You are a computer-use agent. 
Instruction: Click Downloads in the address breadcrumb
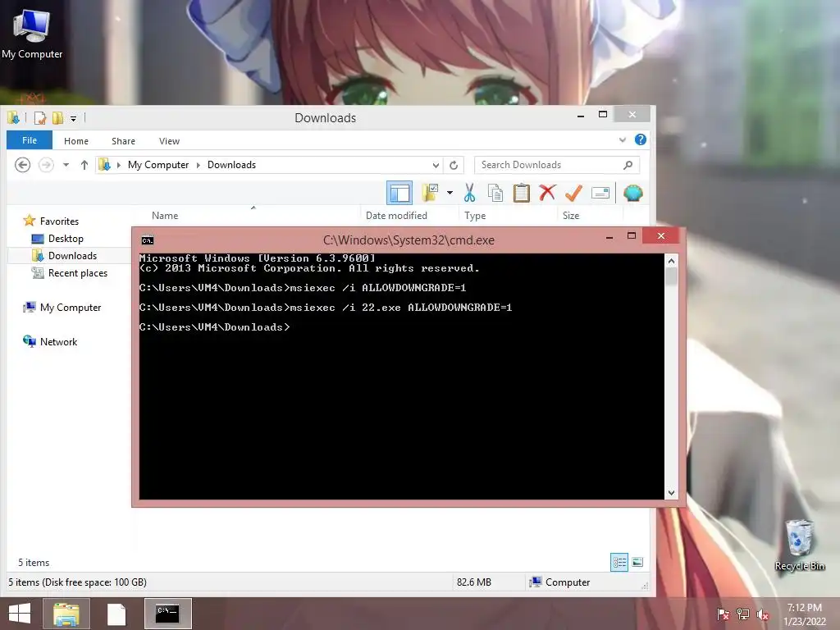pos(231,165)
